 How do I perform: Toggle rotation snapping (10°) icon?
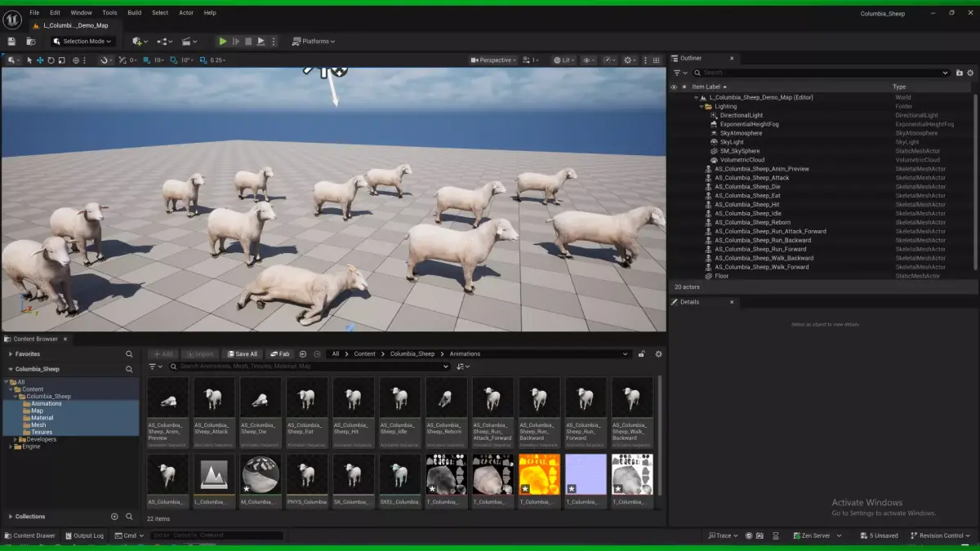click(173, 60)
